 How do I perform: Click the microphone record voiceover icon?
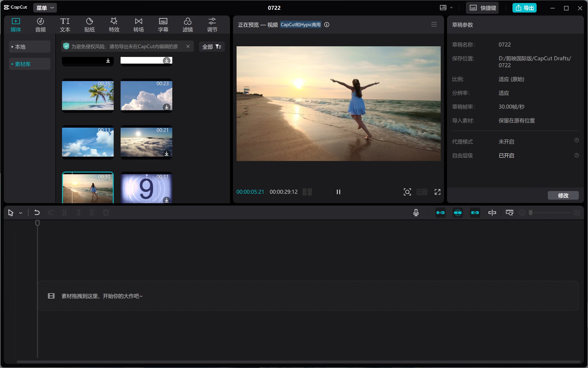pos(416,213)
